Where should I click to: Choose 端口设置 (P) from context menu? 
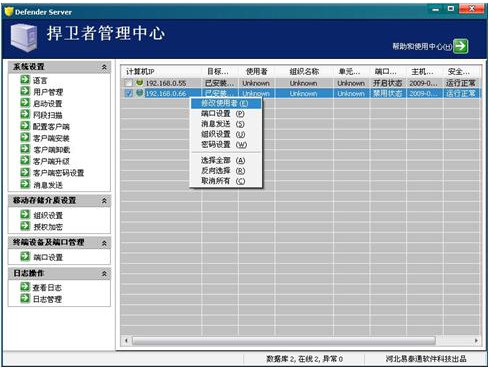(226, 114)
